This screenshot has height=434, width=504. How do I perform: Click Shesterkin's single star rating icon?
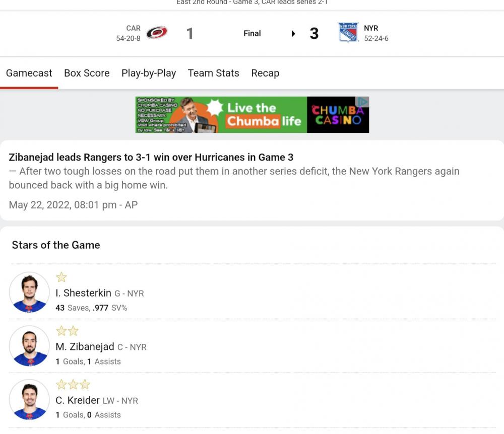coord(61,277)
